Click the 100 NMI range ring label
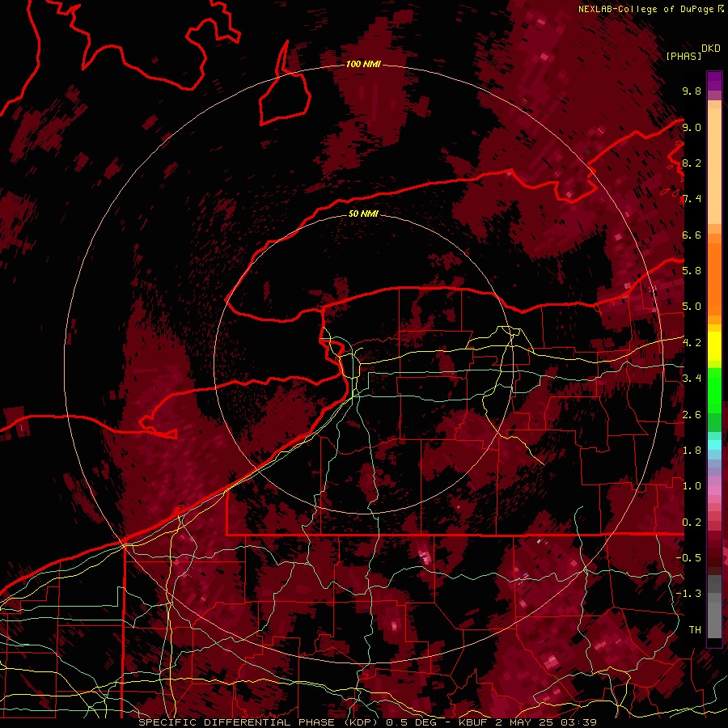The height and width of the screenshot is (728, 728). [x=363, y=64]
